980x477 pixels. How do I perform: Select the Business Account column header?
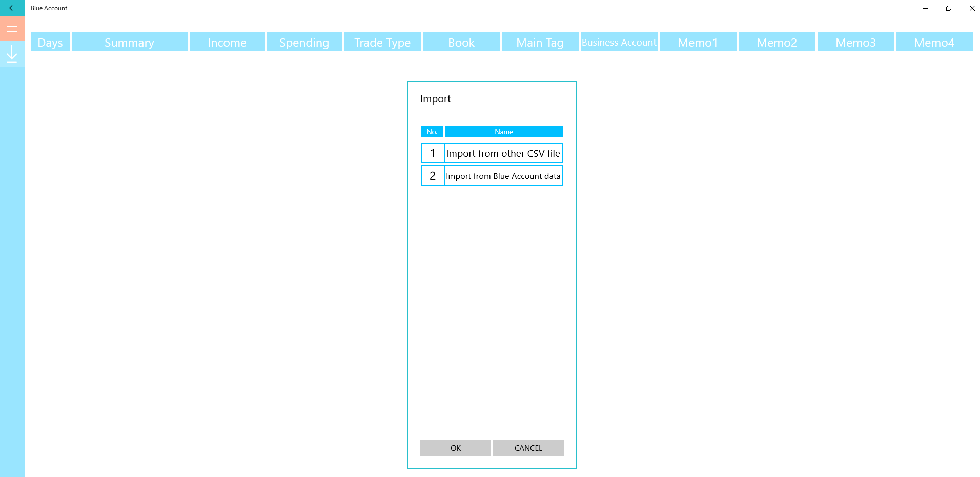(619, 42)
